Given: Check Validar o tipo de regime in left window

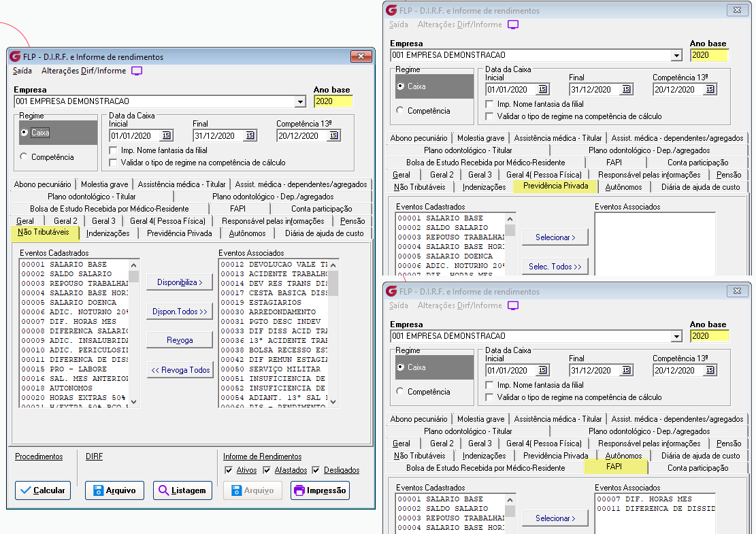Looking at the screenshot, I should 114,163.
